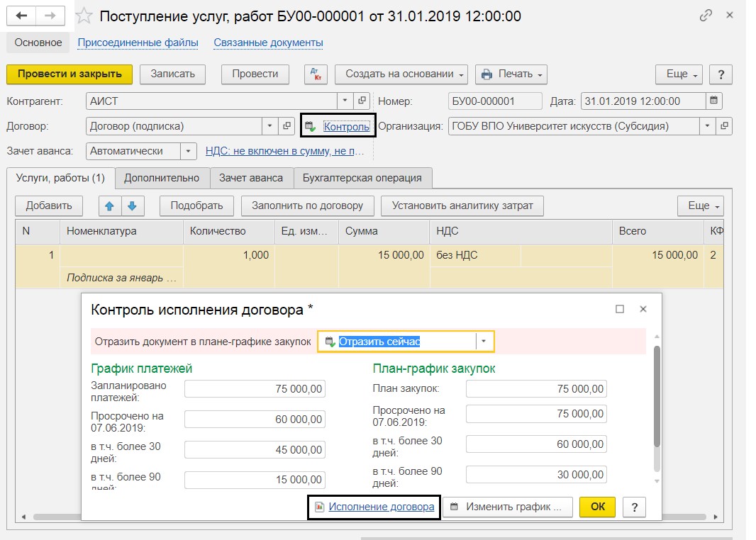Open the Договор (подписка) card icon
Viewport: 756px width, 540px height.
coord(287,127)
